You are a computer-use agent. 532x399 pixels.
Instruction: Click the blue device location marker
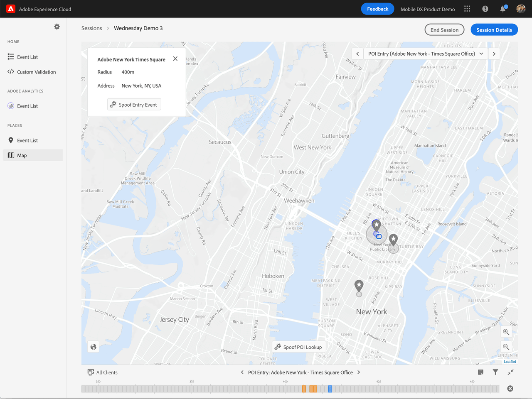coord(379,236)
